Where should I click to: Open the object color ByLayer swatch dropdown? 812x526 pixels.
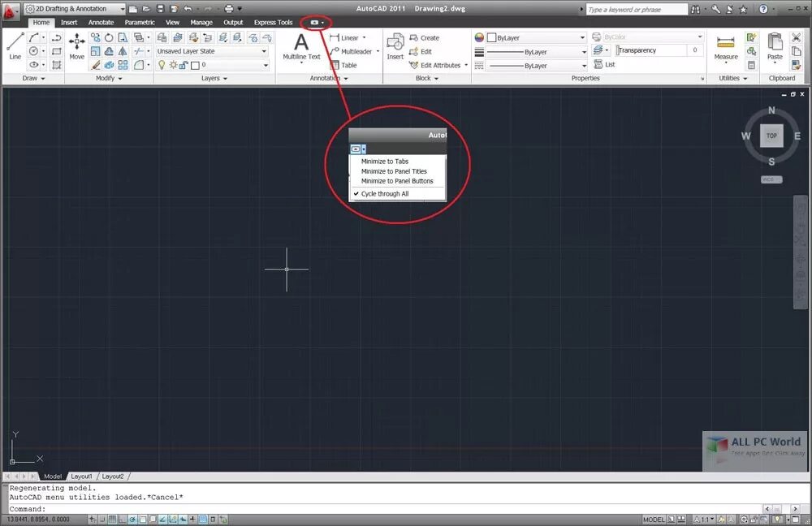(x=537, y=38)
